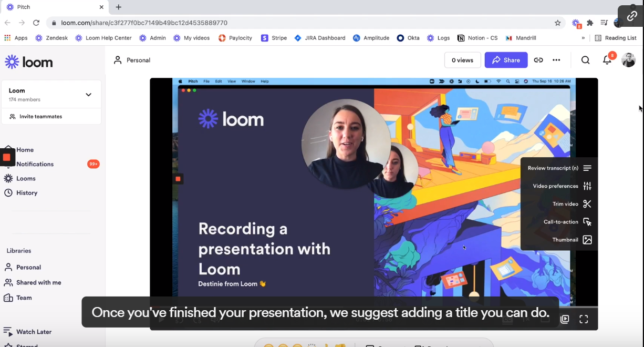Click the Share button

506,60
